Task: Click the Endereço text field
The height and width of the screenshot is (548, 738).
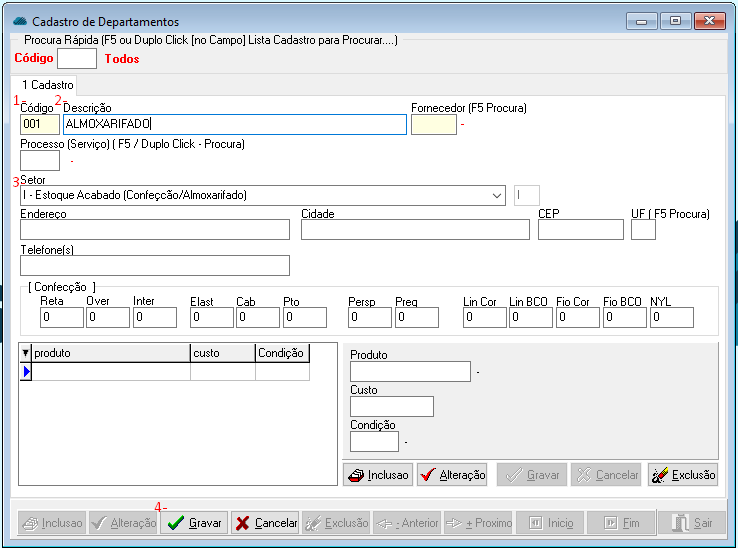Action: (154, 230)
